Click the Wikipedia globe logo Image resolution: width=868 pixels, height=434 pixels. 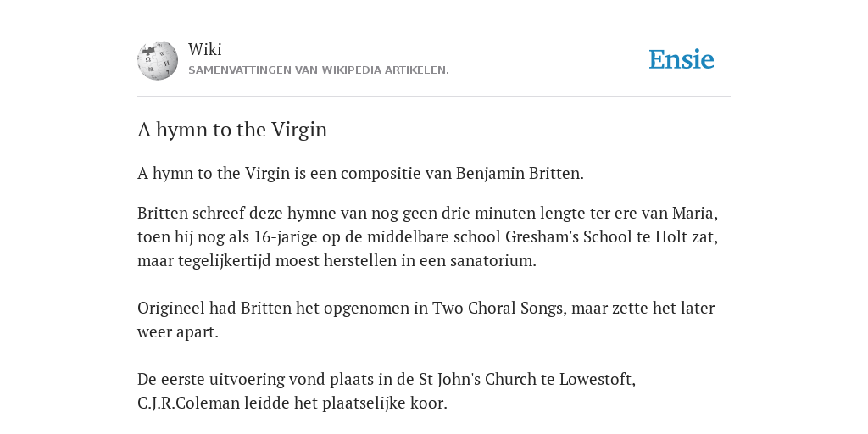click(158, 60)
